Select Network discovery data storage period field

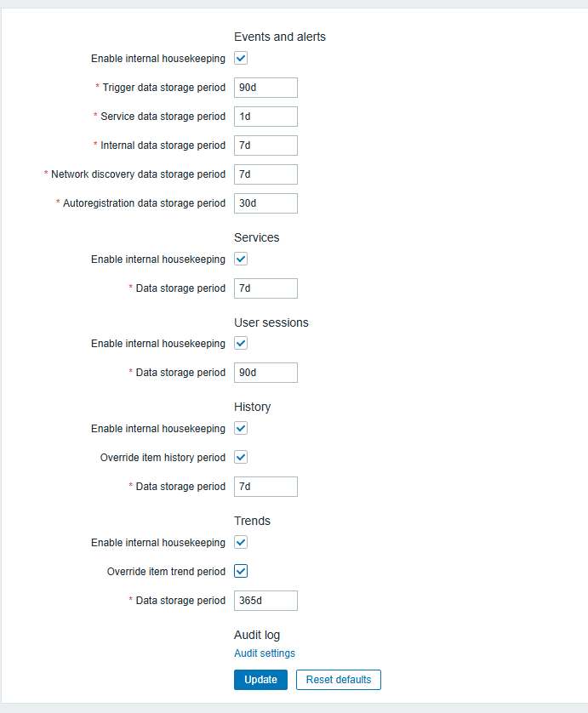[x=265, y=174]
